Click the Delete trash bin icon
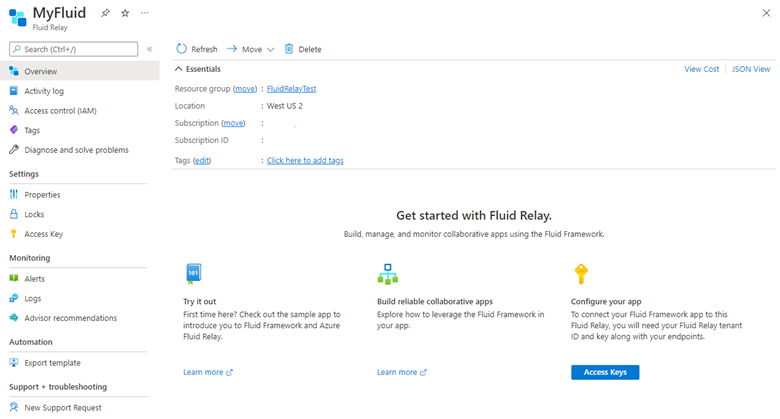The width and height of the screenshot is (780, 419). (x=289, y=49)
